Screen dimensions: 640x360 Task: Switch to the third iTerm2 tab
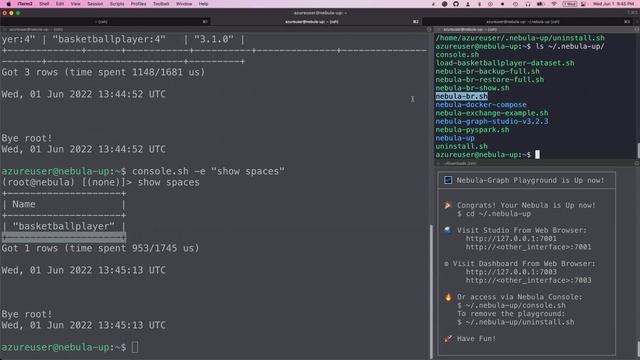click(529, 22)
